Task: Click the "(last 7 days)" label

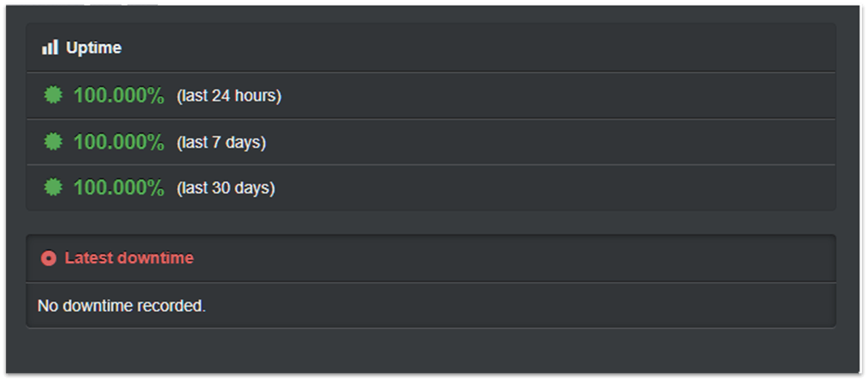Action: 221,142
